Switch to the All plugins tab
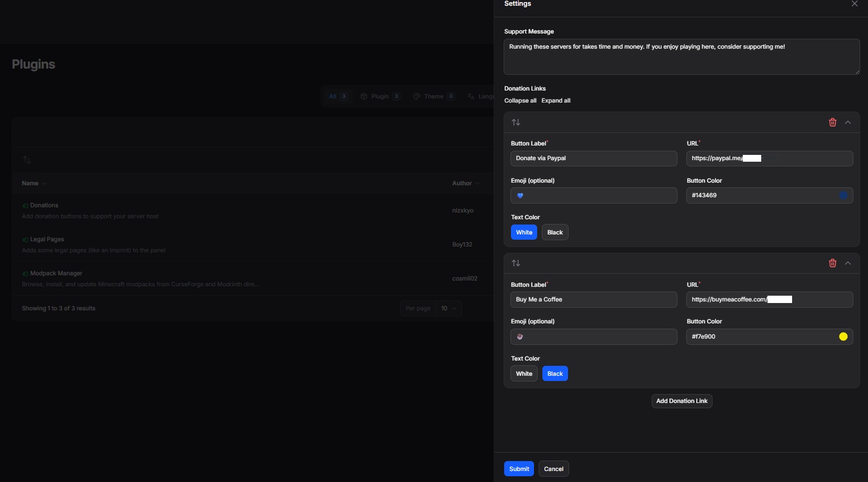The image size is (868, 482). pos(338,96)
